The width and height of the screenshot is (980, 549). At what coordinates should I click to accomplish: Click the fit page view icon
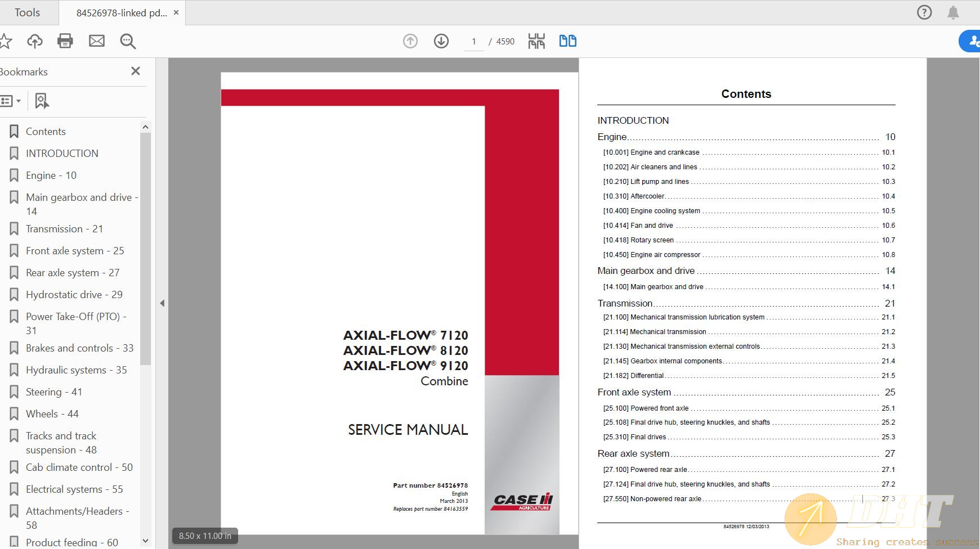click(x=536, y=41)
